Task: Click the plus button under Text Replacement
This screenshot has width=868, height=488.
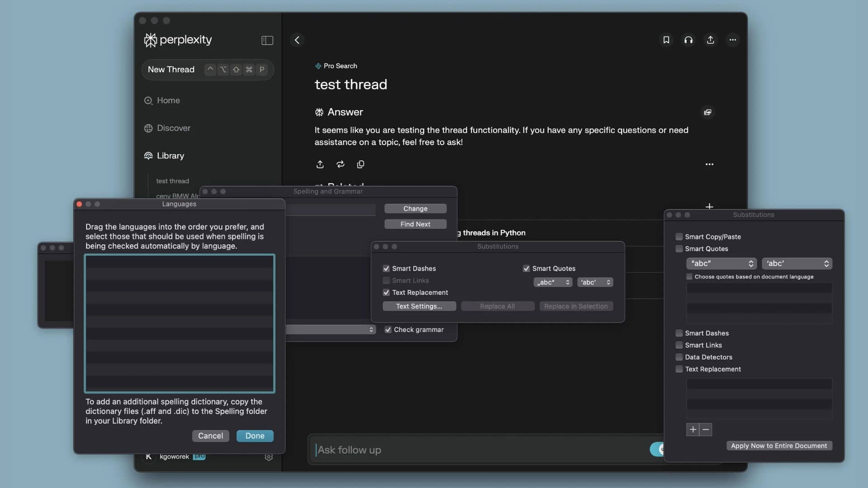Action: point(693,429)
